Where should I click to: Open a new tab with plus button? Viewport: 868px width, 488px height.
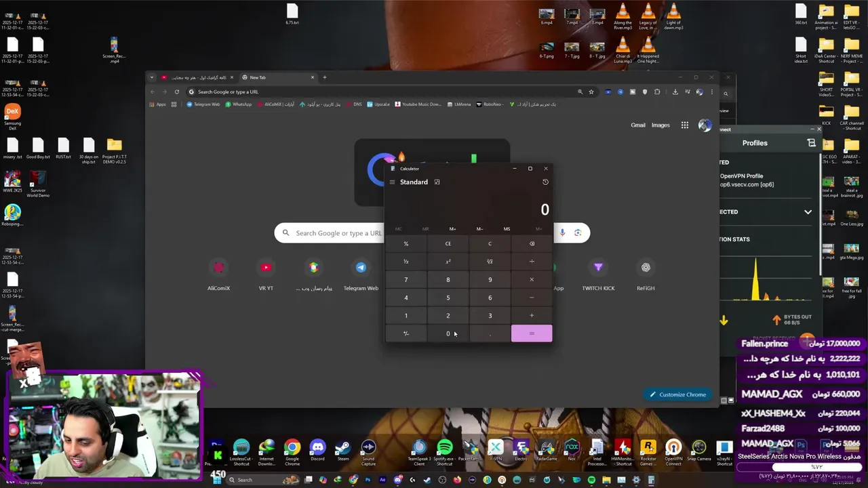pos(324,77)
